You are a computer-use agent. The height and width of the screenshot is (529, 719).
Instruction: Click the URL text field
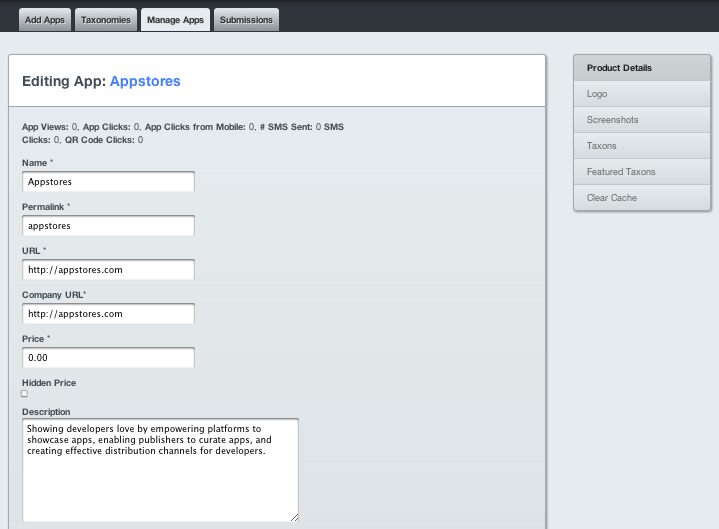tap(108, 270)
